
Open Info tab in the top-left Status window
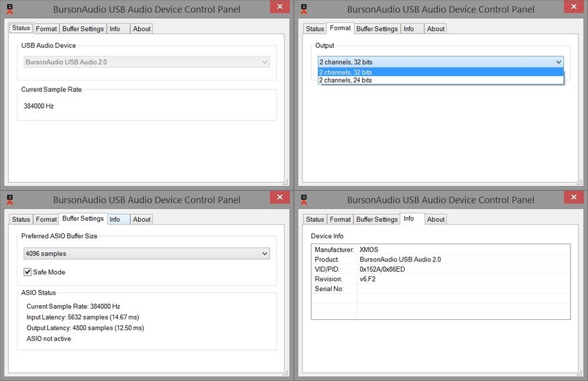coord(119,29)
